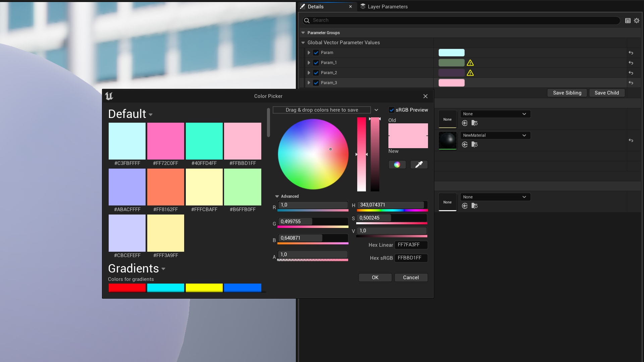Click the color wheel mode toggle icon
The height and width of the screenshot is (362, 644).
pyautogui.click(x=397, y=165)
